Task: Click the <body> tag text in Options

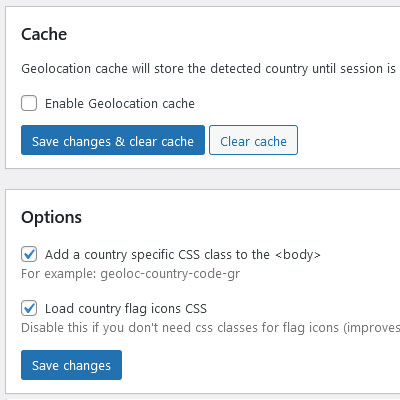Action: 298,255
